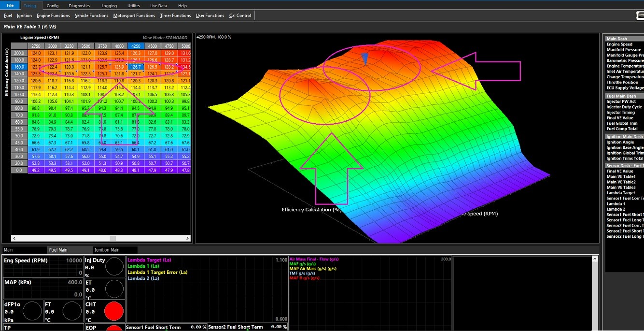644x331 pixels.
Task: Open the Utilites tab
Action: [134, 5]
